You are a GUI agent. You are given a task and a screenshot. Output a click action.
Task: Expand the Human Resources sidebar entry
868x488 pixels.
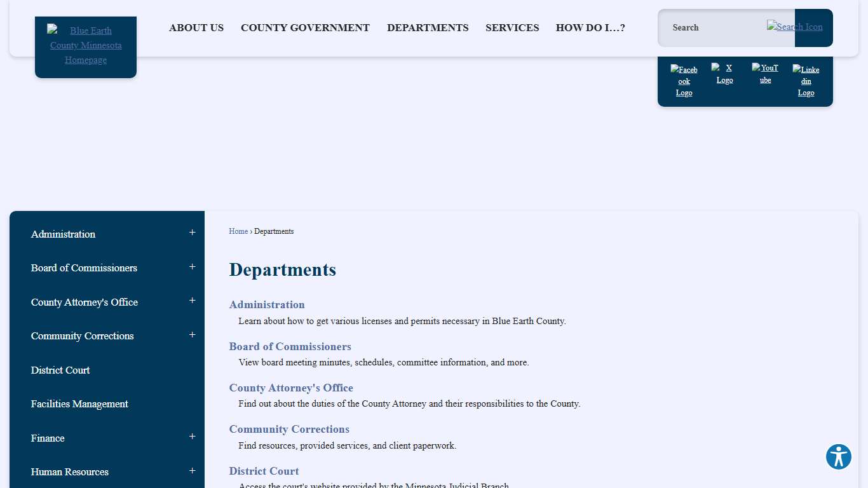192,471
